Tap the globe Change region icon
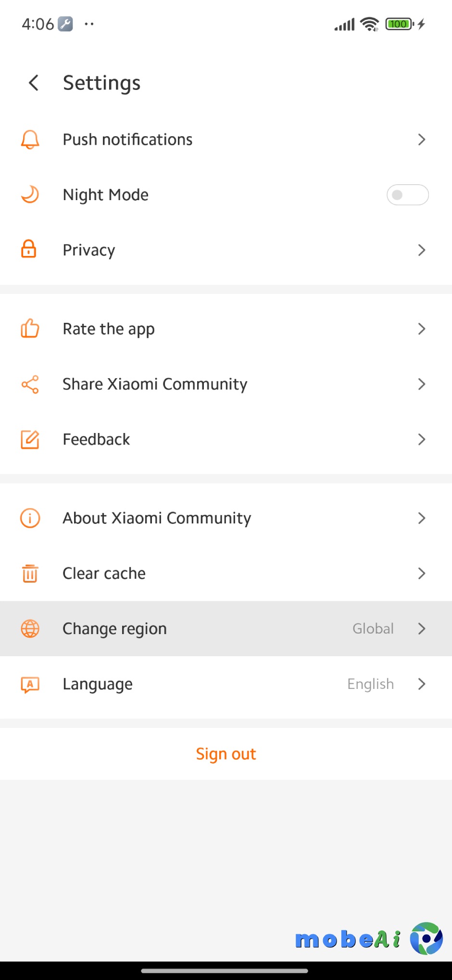The image size is (452, 980). 30,628
